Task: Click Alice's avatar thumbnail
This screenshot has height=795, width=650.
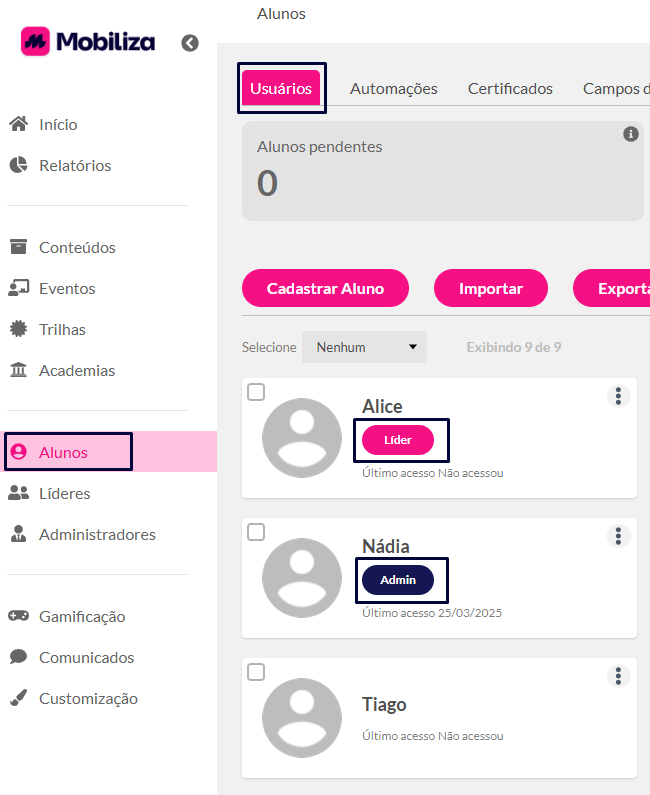Action: (302, 438)
